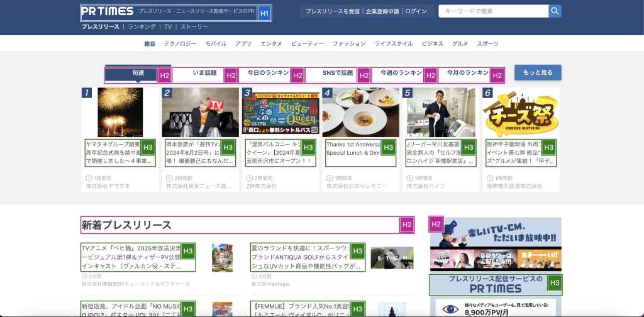Select the エンタメ category
644x317 pixels.
[x=271, y=43]
